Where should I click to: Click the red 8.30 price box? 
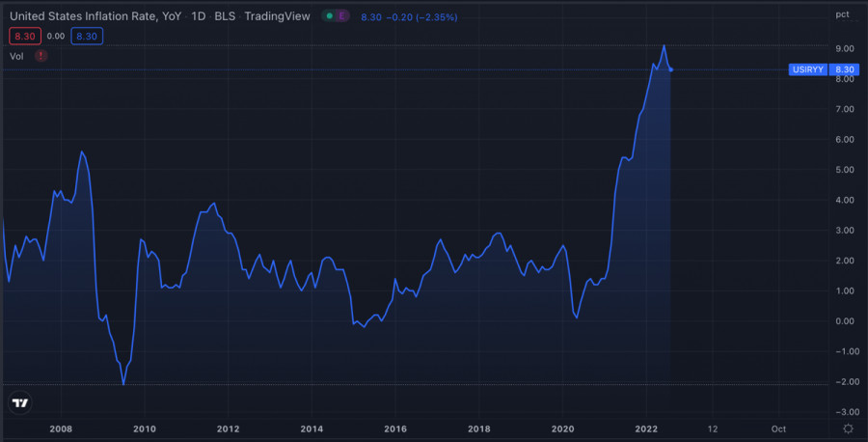pyautogui.click(x=23, y=36)
